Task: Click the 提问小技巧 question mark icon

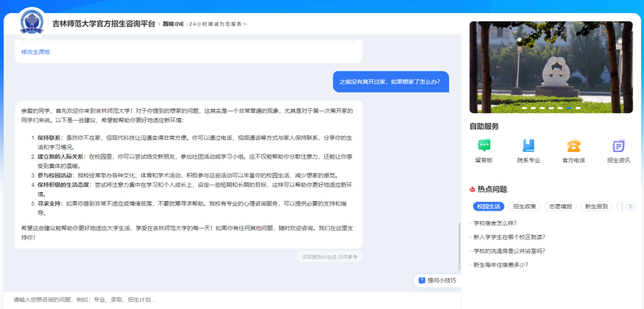Action: point(422,280)
